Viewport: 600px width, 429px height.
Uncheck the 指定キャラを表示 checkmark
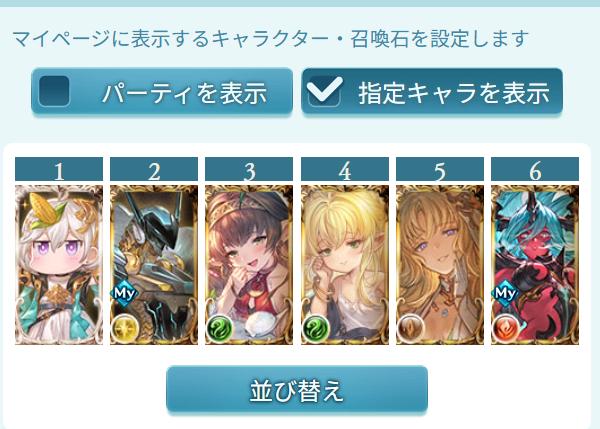click(324, 91)
